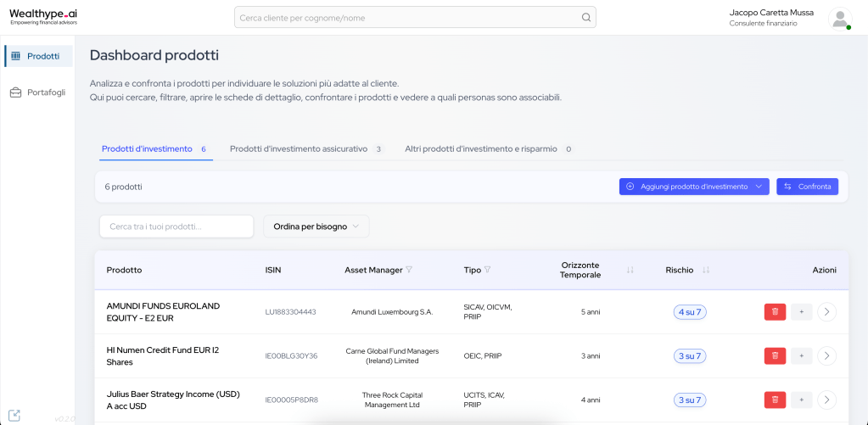Delete the HI Numen Credit Fund product
The image size is (868, 425).
coord(775,356)
